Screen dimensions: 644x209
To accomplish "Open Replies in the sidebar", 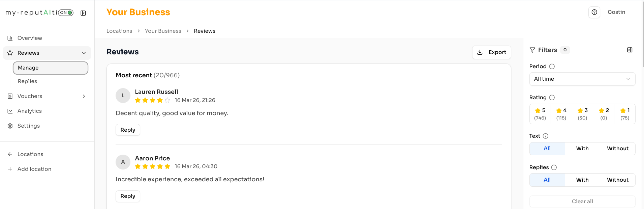I will tap(27, 81).
